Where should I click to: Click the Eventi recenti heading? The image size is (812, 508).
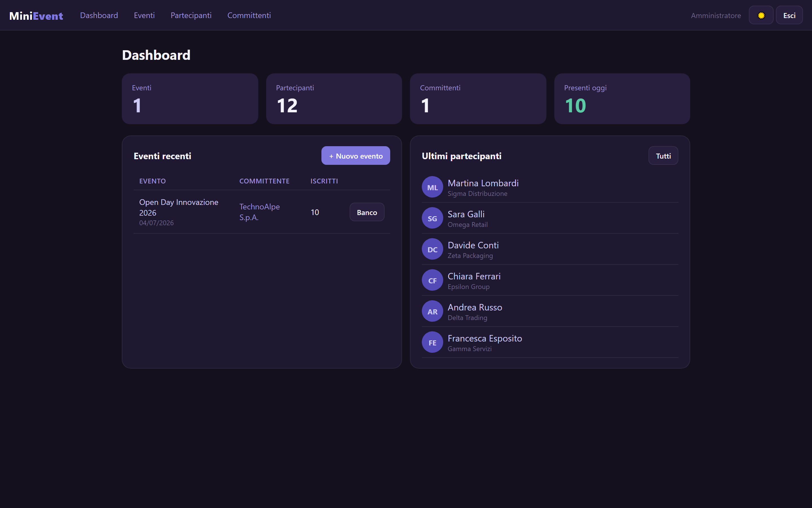[x=162, y=156]
